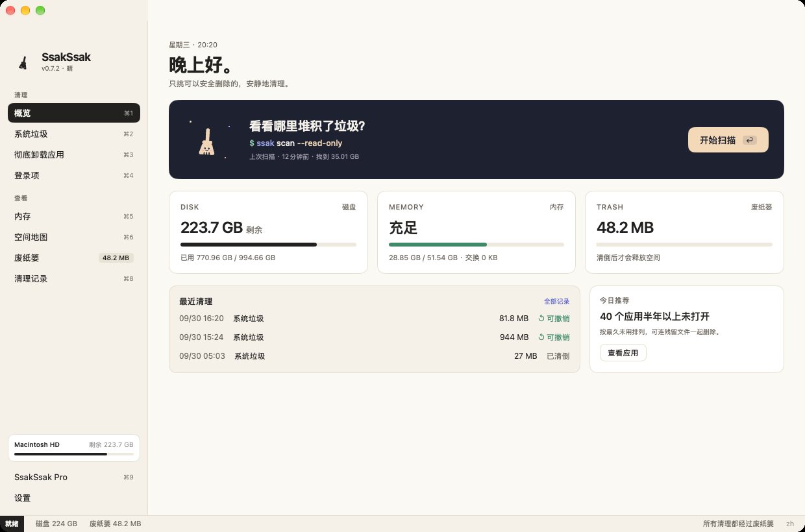Click undo icon on 81.8 MB cleanup row

coord(541,319)
